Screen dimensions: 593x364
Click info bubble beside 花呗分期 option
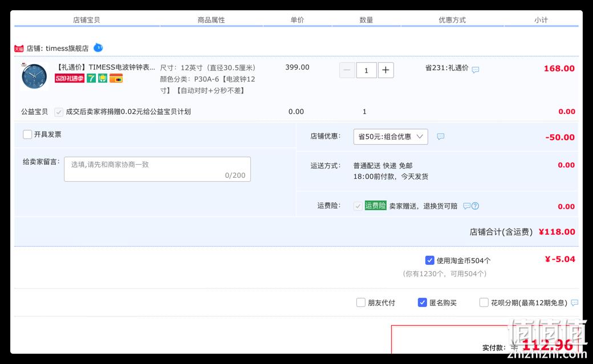pyautogui.click(x=575, y=303)
